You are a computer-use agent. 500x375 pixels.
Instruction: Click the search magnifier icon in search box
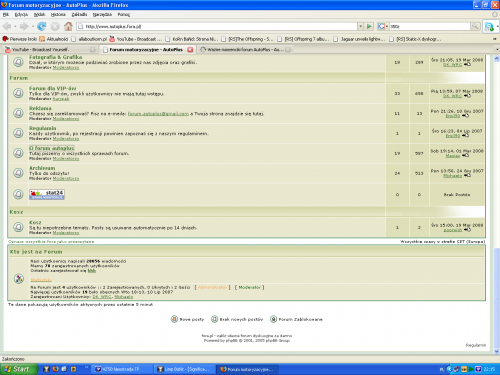[475, 26]
